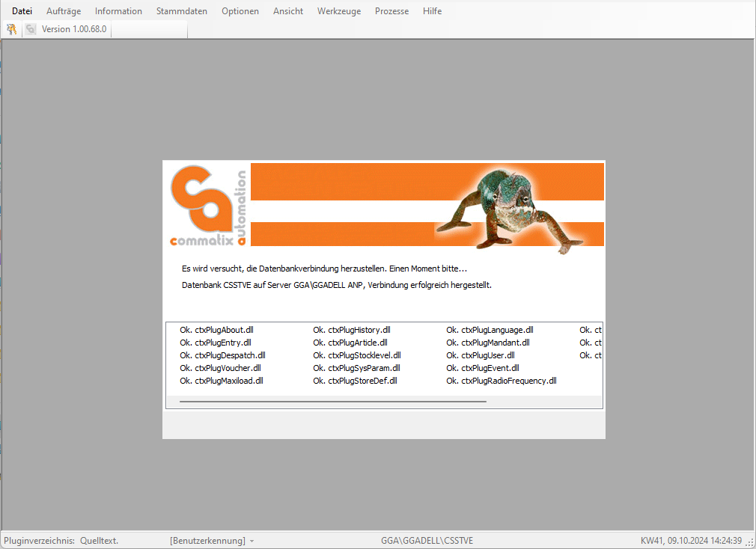Expand the Benutzerkennung dropdown arrow

(252, 542)
